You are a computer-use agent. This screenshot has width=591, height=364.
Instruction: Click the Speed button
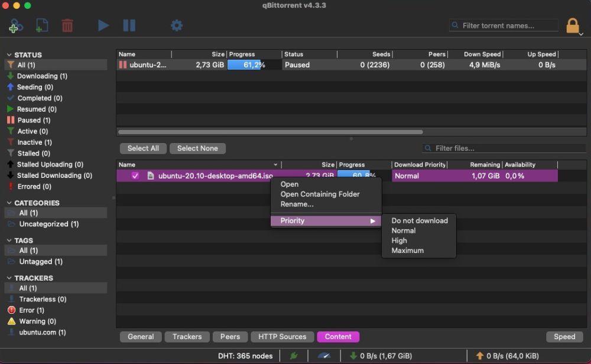point(564,336)
